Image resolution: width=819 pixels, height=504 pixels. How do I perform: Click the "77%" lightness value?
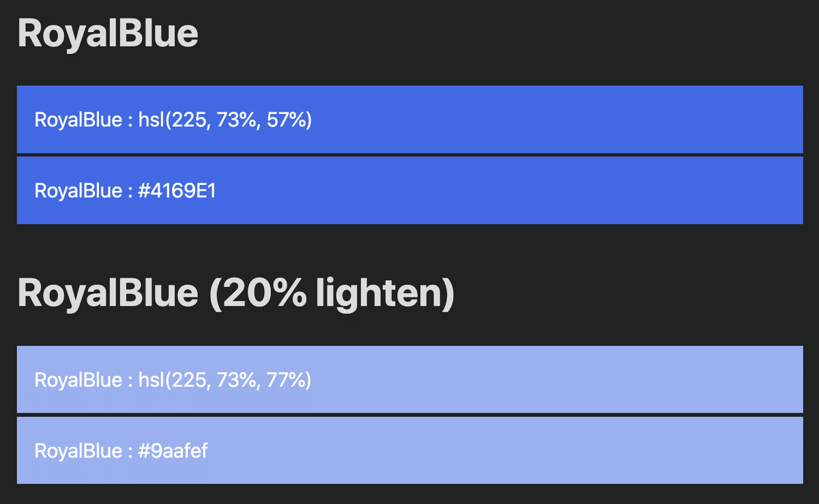(288, 380)
